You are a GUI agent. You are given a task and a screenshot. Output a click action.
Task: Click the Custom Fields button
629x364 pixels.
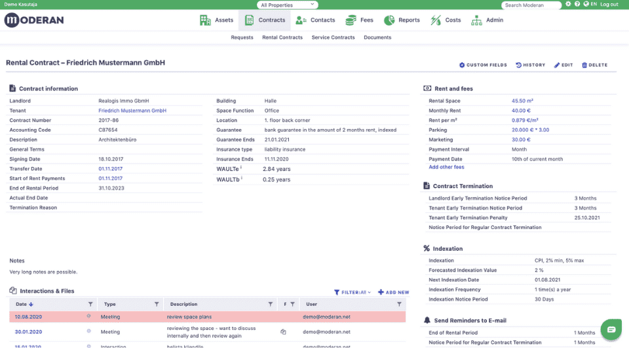tap(483, 65)
